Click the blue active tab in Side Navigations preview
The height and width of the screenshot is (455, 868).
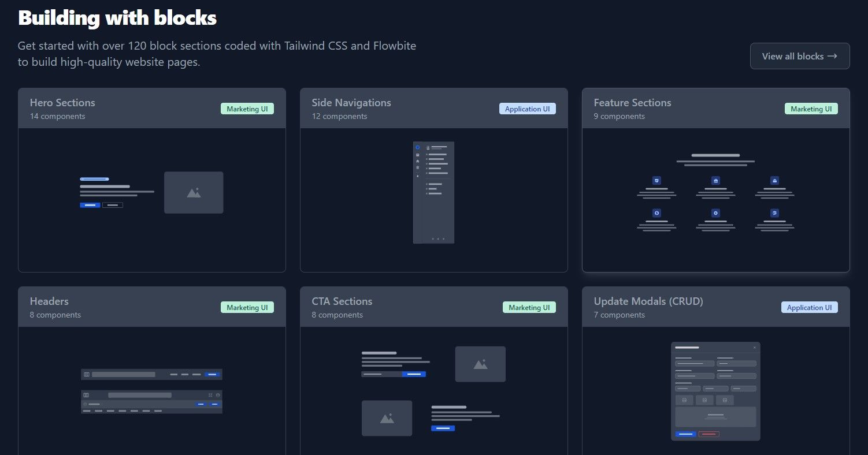pos(418,147)
